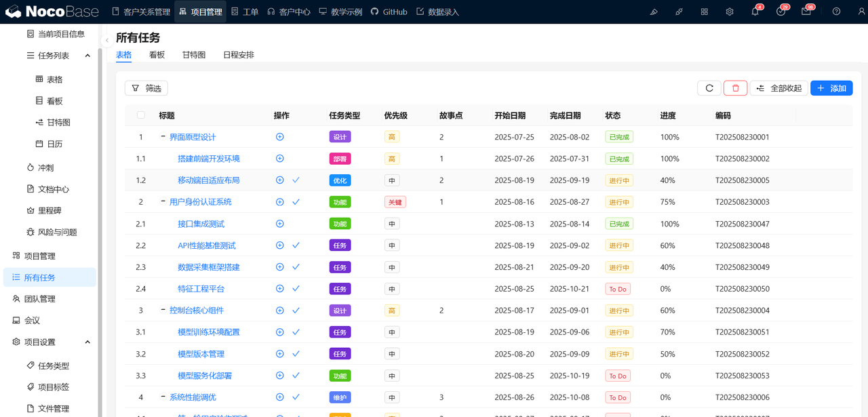Viewport: 868px width, 417px height.
Task: Toggle the select-all checkbox in table header
Action: 141,115
